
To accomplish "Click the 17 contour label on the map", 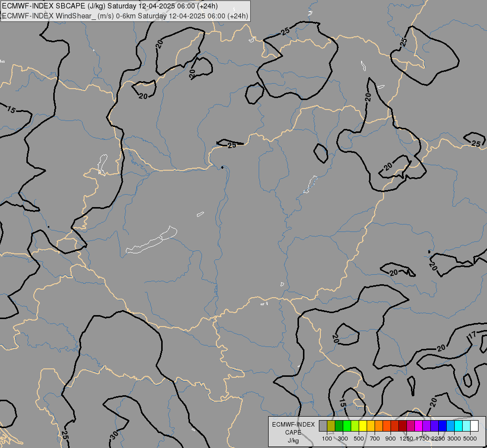I will [x=472, y=335].
